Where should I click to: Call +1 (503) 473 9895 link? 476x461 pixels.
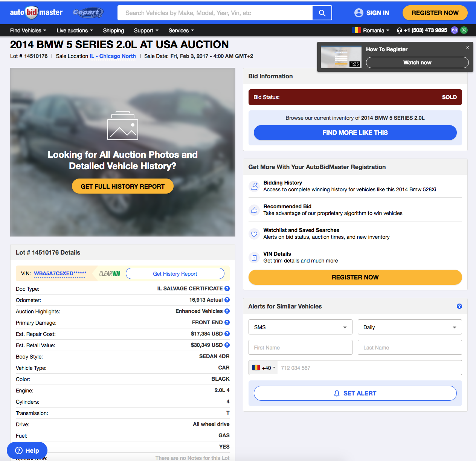tap(426, 30)
